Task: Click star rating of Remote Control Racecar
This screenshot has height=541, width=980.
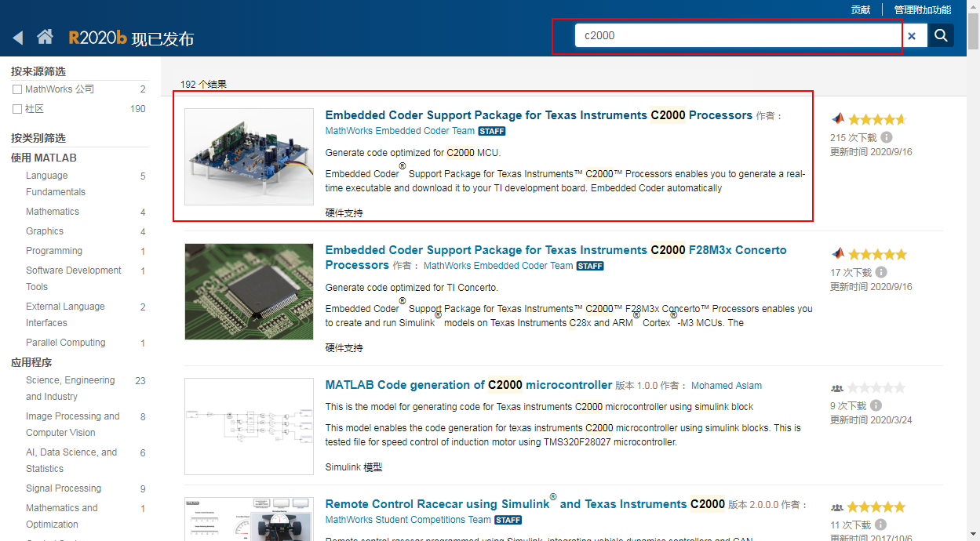Action: tap(876, 507)
